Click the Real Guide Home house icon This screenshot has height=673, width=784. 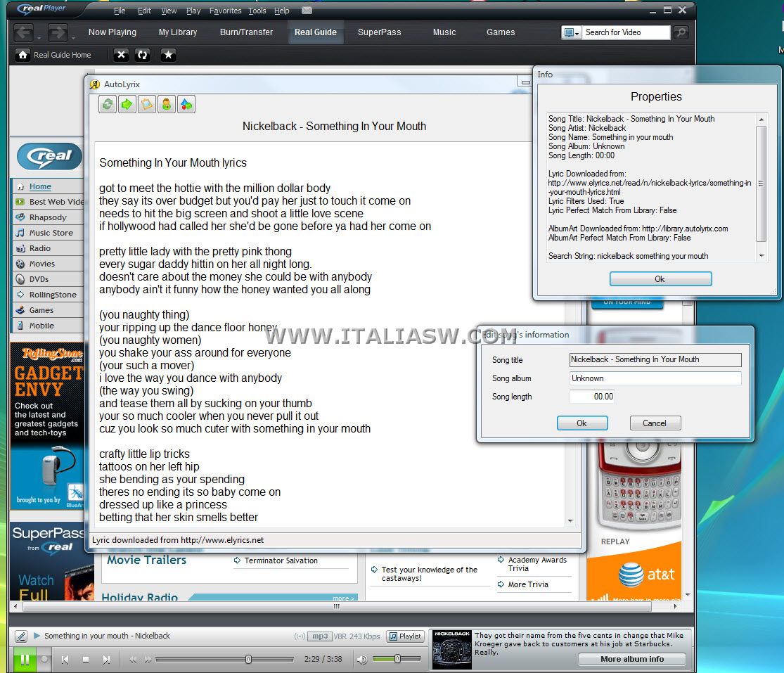(x=23, y=54)
